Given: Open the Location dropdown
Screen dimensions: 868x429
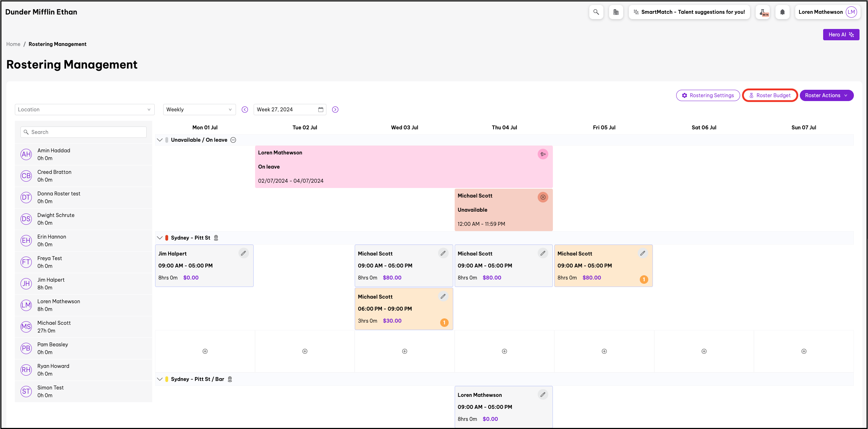Looking at the screenshot, I should (x=84, y=110).
